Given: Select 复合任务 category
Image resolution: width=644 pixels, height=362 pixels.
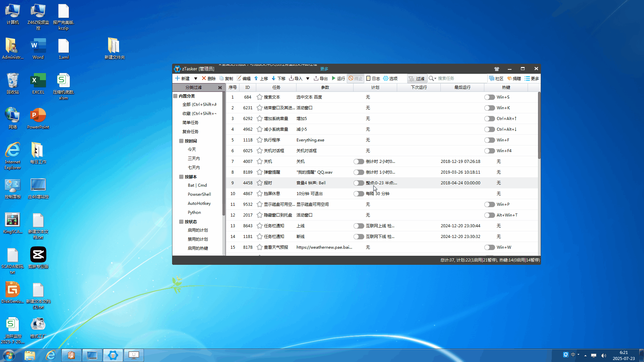Looking at the screenshot, I should click(x=190, y=132).
